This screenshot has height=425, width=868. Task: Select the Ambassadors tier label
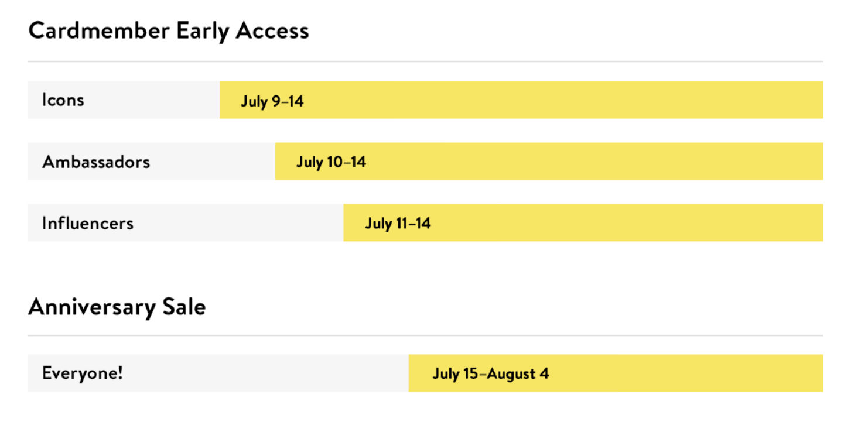(x=96, y=162)
